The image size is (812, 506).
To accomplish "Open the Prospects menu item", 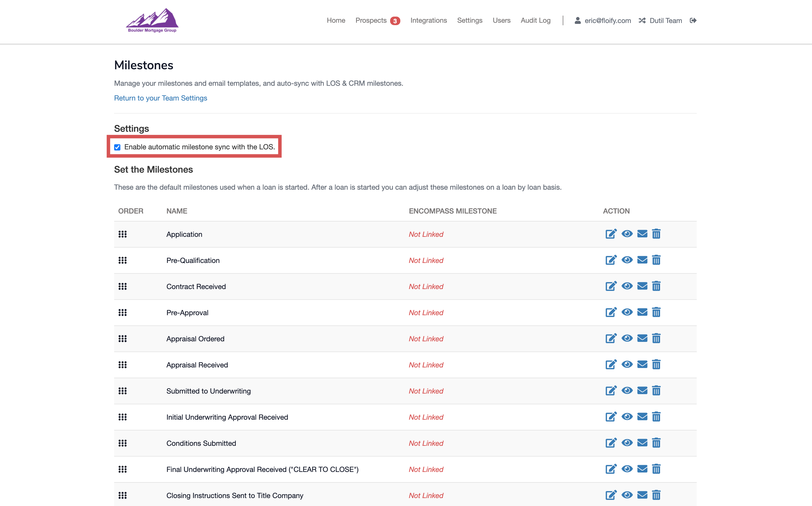I will pos(371,20).
